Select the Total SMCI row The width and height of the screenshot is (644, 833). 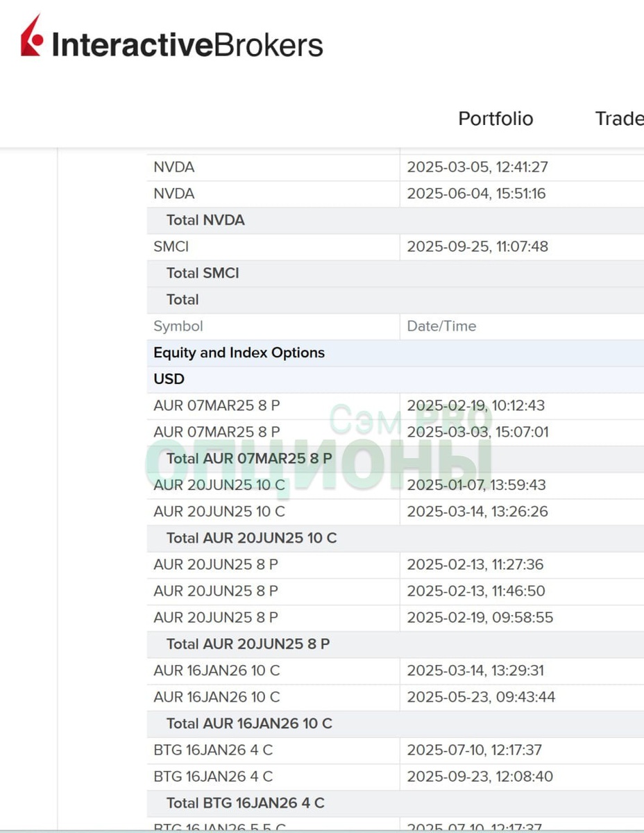point(396,273)
